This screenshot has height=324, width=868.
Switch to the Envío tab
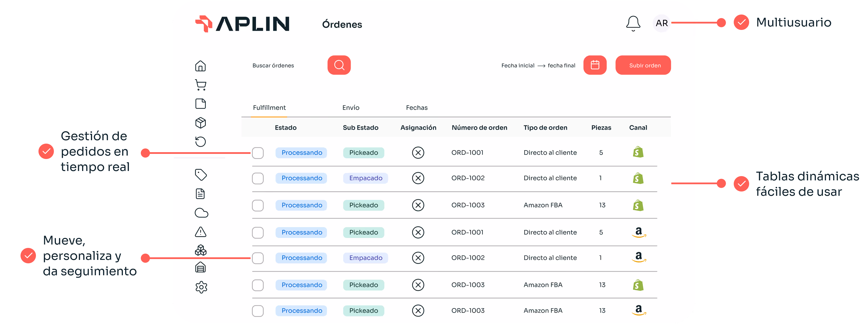point(350,108)
